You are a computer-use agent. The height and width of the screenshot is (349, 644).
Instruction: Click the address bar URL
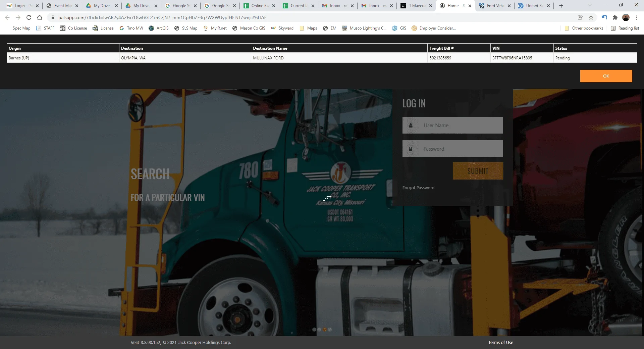pyautogui.click(x=162, y=17)
